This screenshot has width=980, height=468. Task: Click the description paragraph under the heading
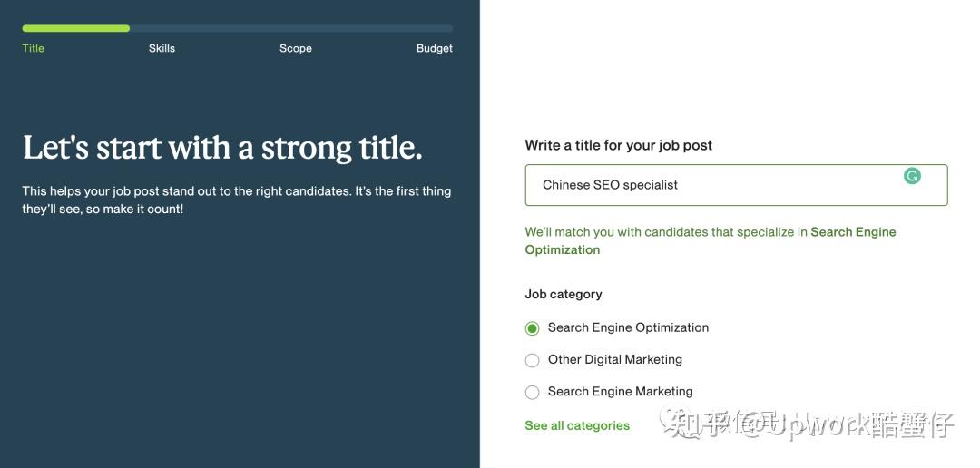point(236,200)
